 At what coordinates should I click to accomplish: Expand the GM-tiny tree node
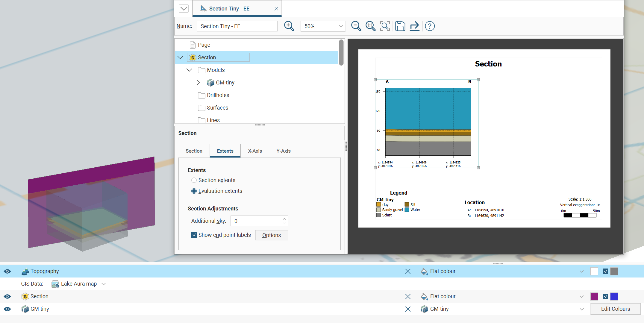(x=198, y=83)
